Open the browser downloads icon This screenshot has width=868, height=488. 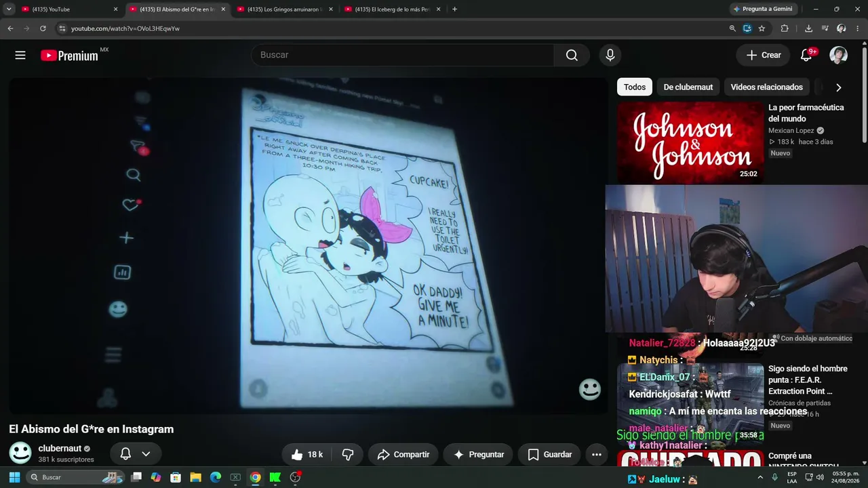(808, 28)
